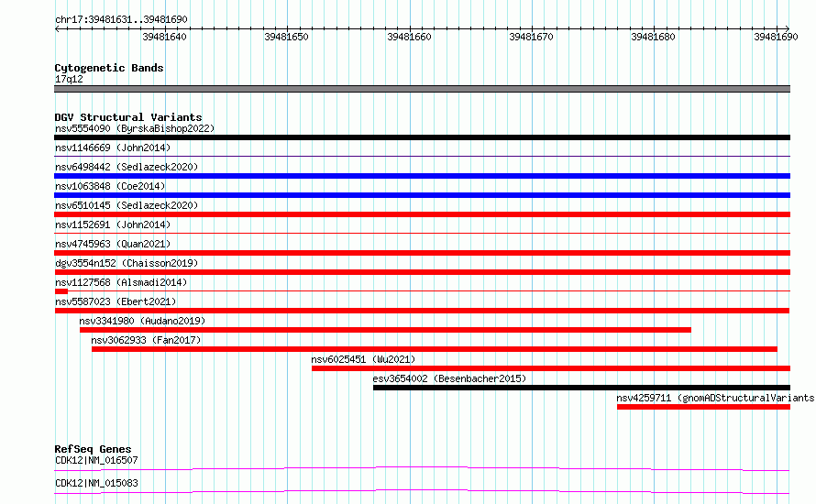Click the DGV Structural Variants track title

coord(128,117)
